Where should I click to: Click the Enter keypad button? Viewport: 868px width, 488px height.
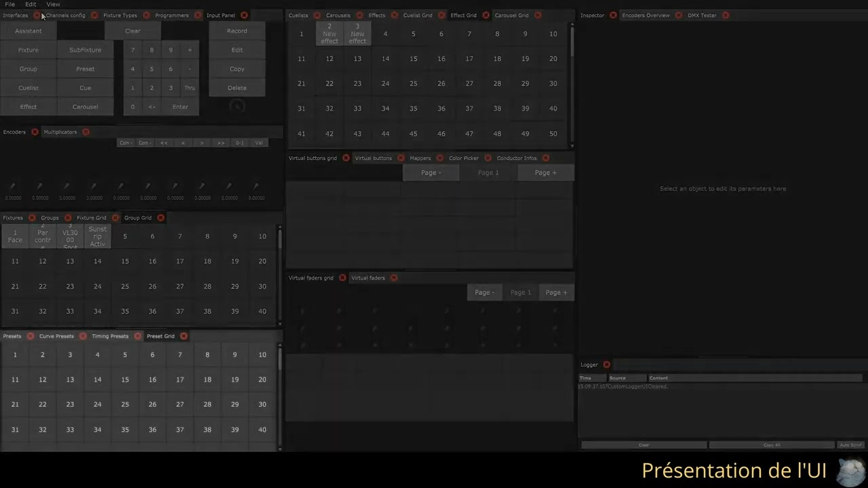[180, 106]
